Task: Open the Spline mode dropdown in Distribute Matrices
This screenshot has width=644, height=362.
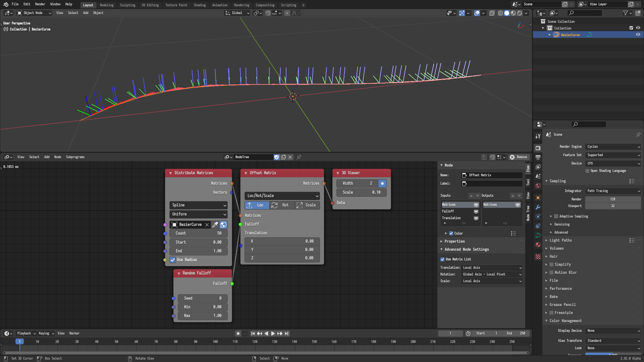Action: 198,205
